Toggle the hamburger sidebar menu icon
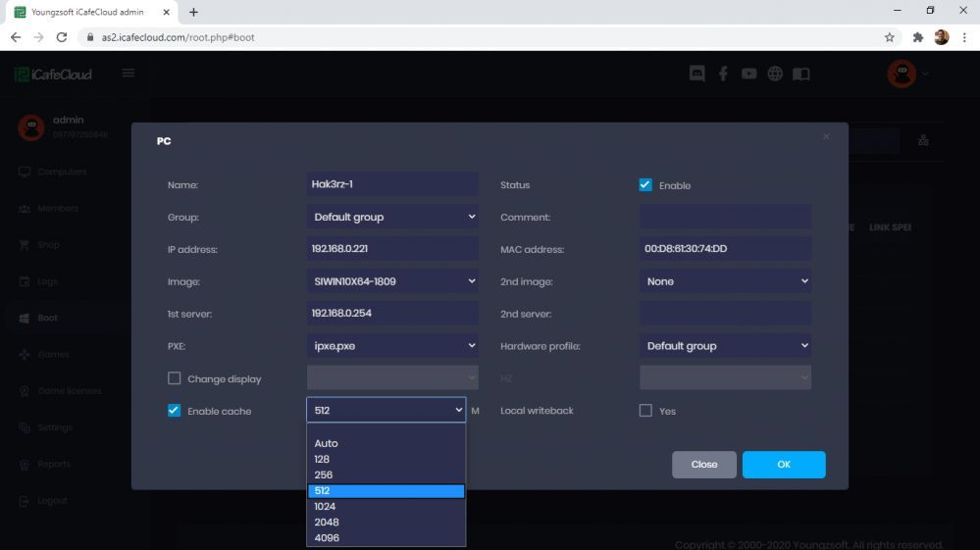Image resolution: width=980 pixels, height=550 pixels. [x=129, y=74]
